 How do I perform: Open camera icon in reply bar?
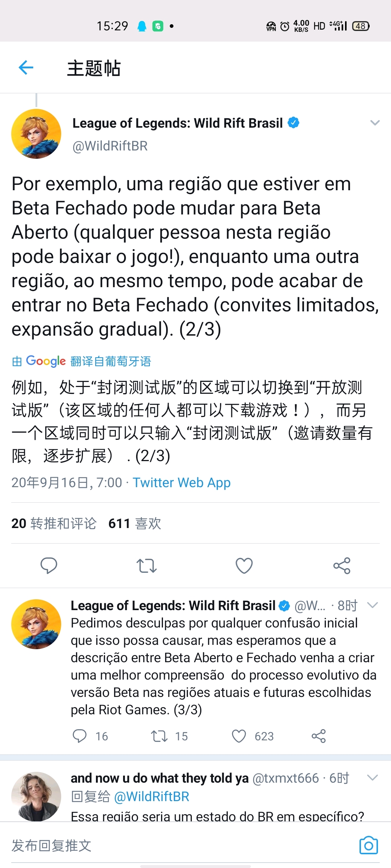pyautogui.click(x=369, y=845)
